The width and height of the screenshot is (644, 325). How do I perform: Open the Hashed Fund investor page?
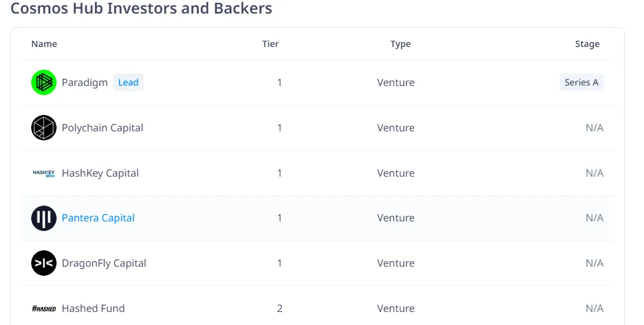[x=93, y=309]
